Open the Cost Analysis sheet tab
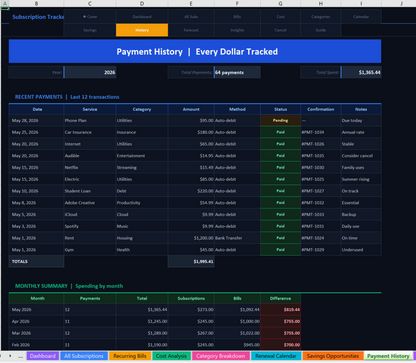Image resolution: width=416 pixels, height=363 pixels. pos(171,356)
